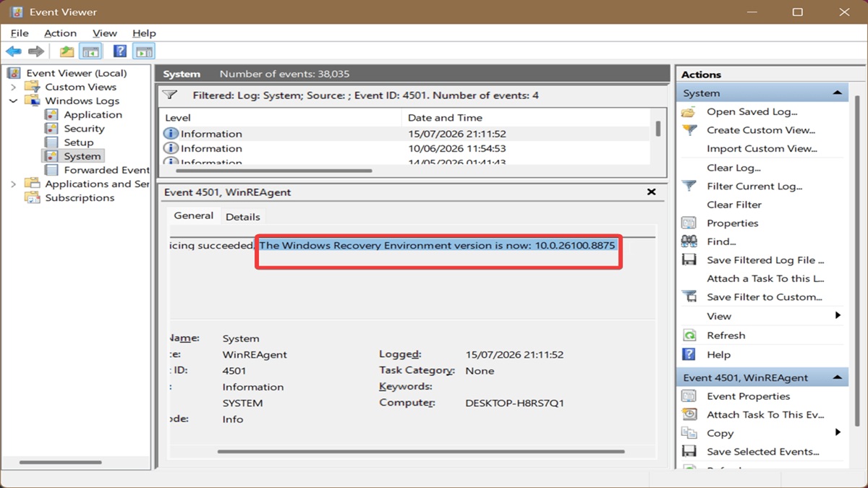
Task: Click the Subscriptions icon in tree
Action: click(x=32, y=197)
